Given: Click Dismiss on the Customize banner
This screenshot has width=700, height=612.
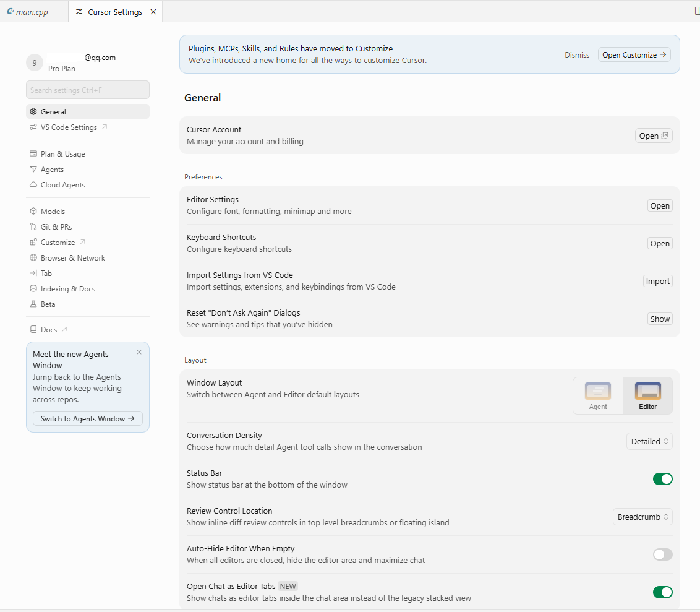Looking at the screenshot, I should click(577, 55).
